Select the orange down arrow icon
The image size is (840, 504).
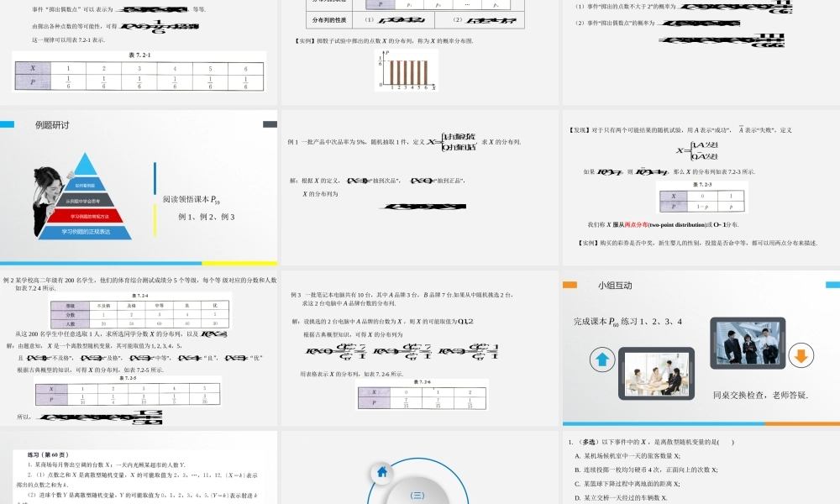click(800, 355)
